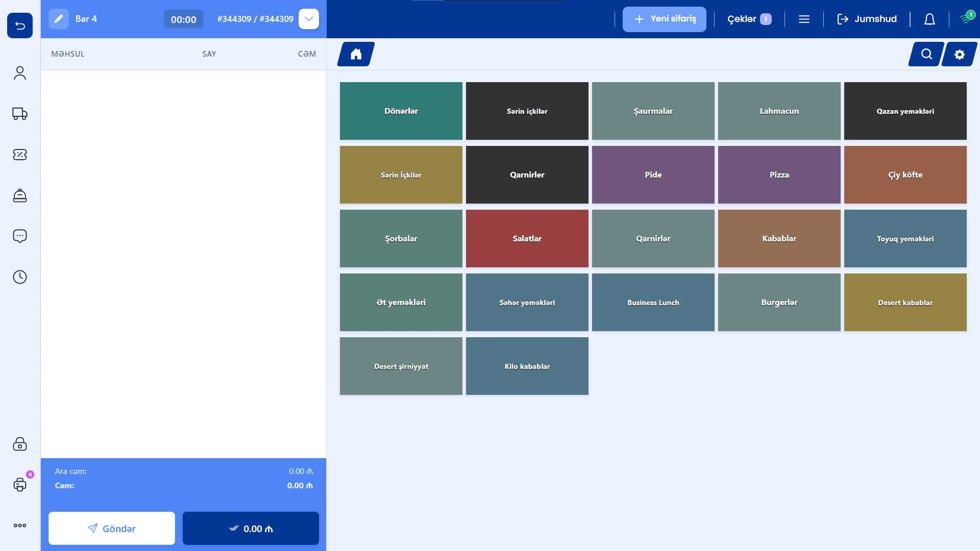Open the hamburger menu in the top bar
The height and width of the screenshot is (551, 980).
[804, 19]
